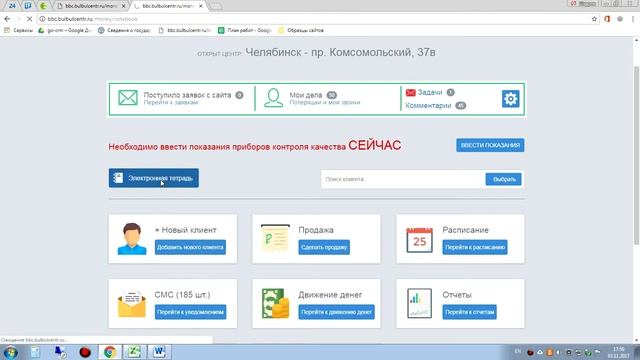Click the envelope icon for site requests
Image resolution: width=640 pixels, height=360 pixels.
(x=128, y=98)
